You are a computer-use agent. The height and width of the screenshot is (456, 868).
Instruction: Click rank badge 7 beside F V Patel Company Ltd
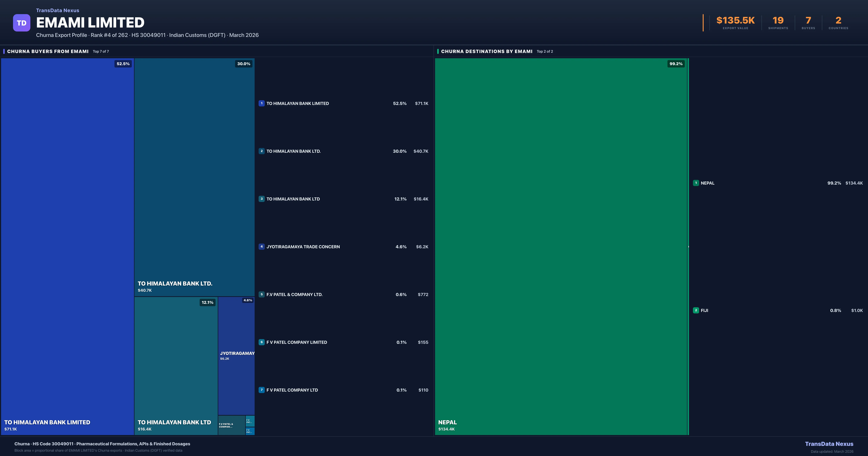tap(261, 390)
